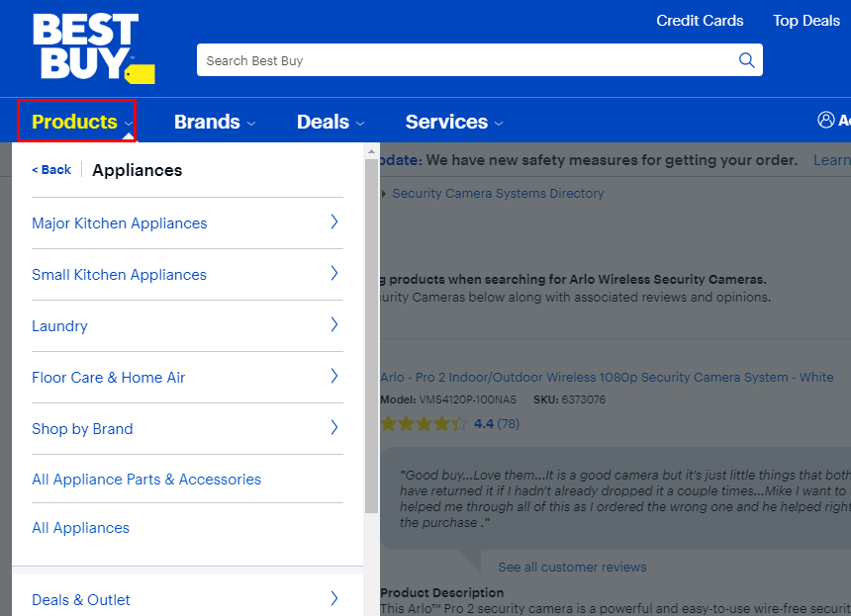The image size is (851, 616).
Task: Expand Floor Care & Home Air chevron
Action: click(x=334, y=376)
